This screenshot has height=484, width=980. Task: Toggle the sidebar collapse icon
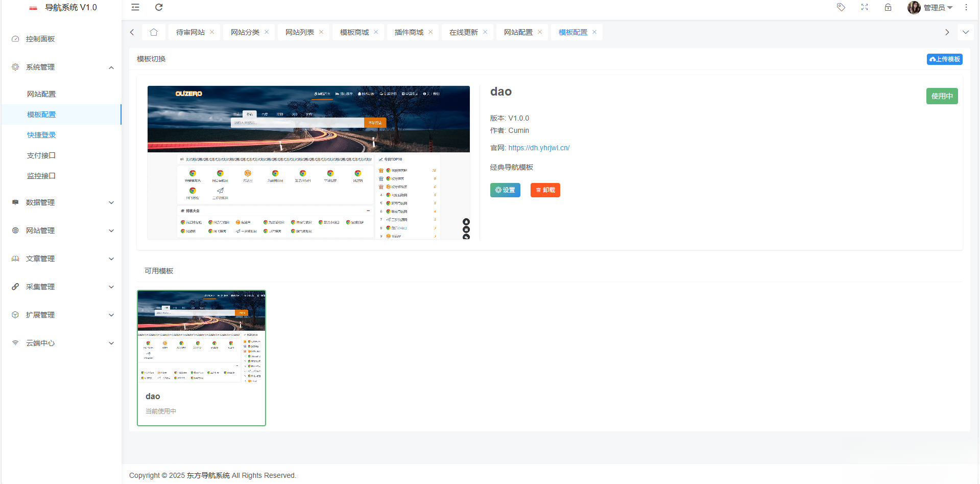pos(135,7)
